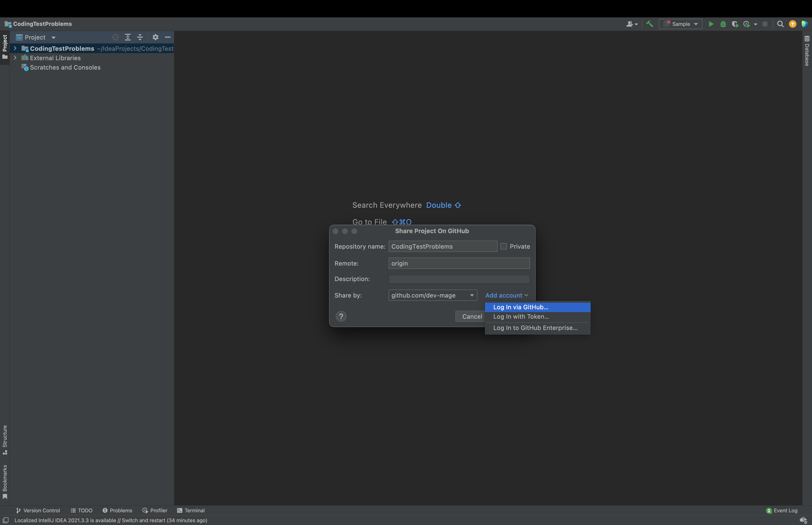Image resolution: width=812 pixels, height=525 pixels.
Task: Click the Share by account selector
Action: coord(432,295)
